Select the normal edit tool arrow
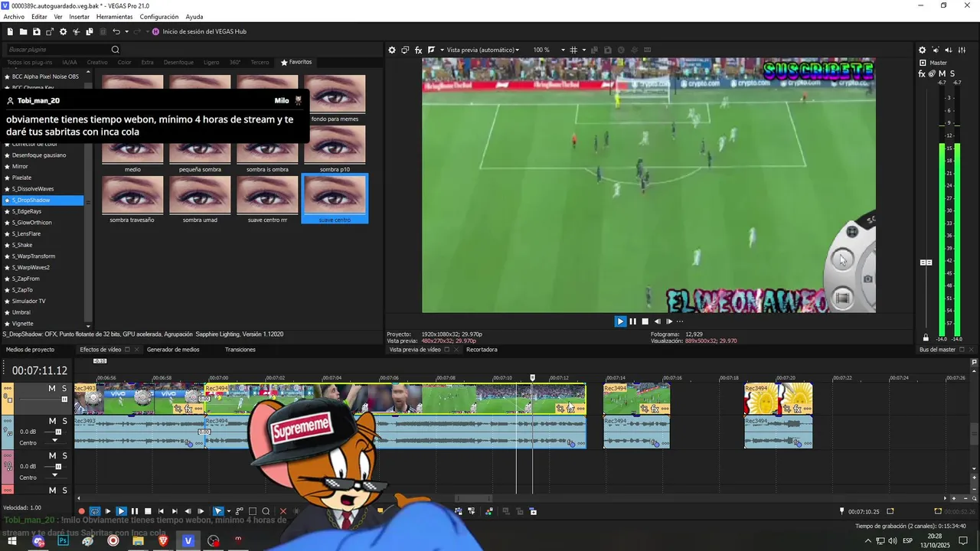The image size is (980, 551). tap(218, 511)
